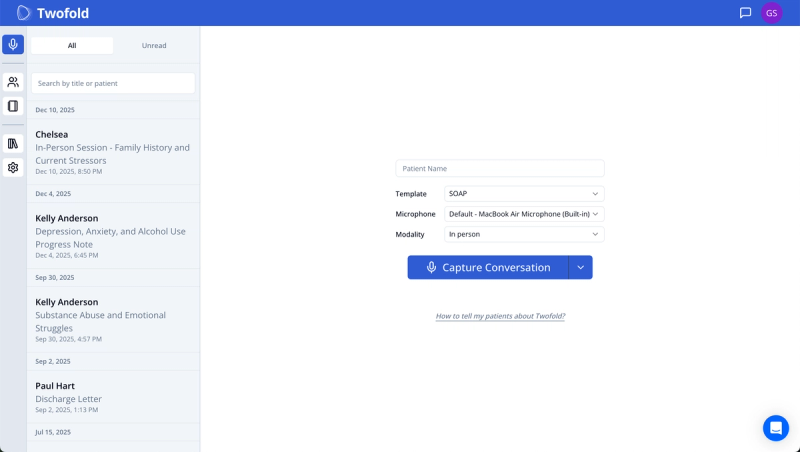Open Chelsea's In-Person Session note
The width and height of the screenshot is (800, 452).
point(113,152)
